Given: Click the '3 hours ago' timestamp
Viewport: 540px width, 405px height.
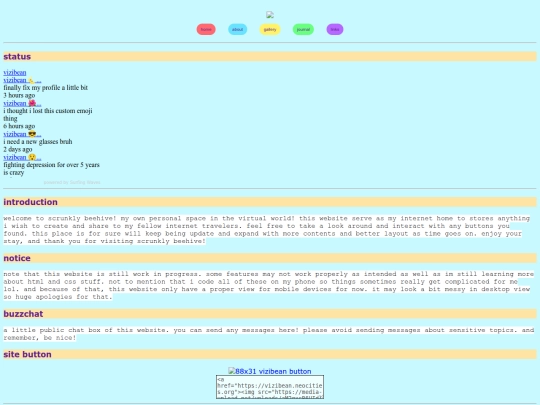Looking at the screenshot, I should coord(19,95).
